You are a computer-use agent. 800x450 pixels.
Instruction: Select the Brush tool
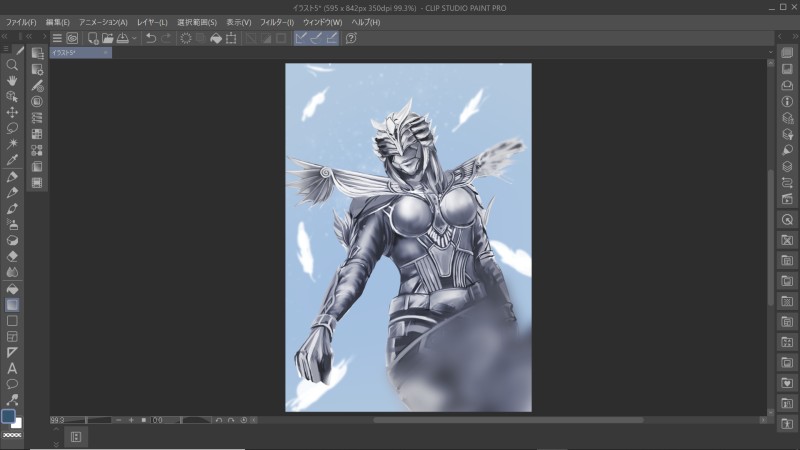(x=12, y=209)
